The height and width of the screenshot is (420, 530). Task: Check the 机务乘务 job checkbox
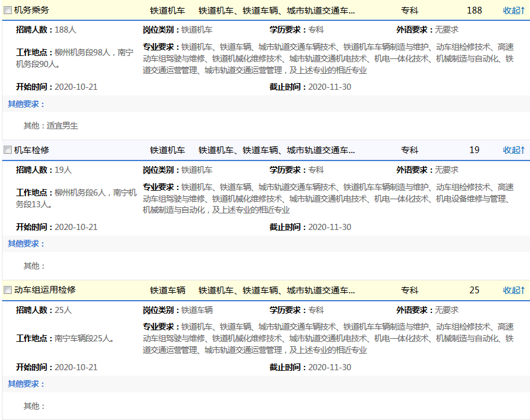click(x=7, y=10)
